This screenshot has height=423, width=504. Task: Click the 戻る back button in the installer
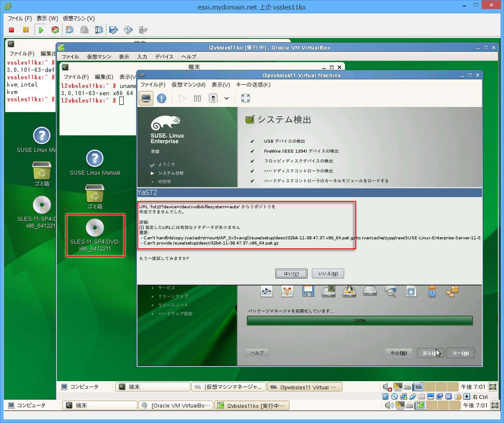pos(430,353)
